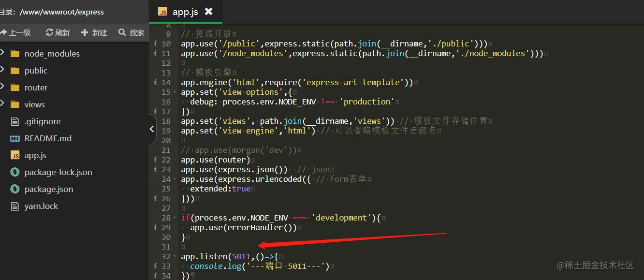Collapse the if block at line 28
The height and width of the screenshot is (280, 644).
point(174,217)
